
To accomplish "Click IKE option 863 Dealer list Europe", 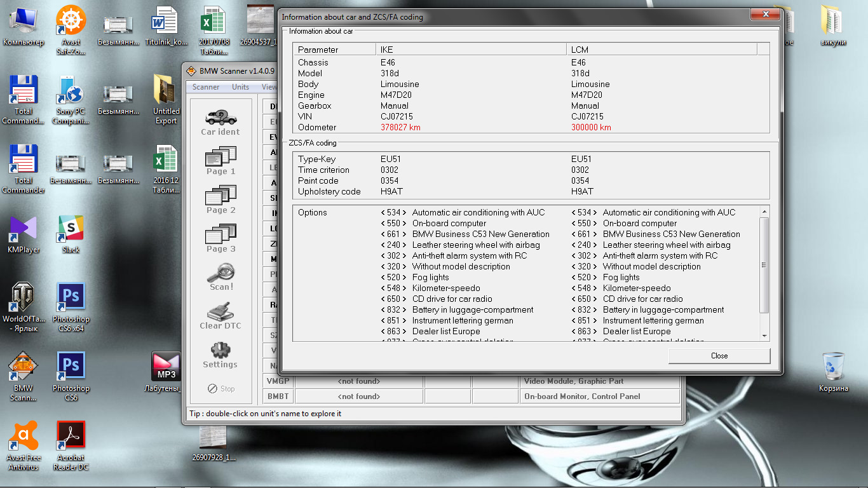I will (x=430, y=332).
